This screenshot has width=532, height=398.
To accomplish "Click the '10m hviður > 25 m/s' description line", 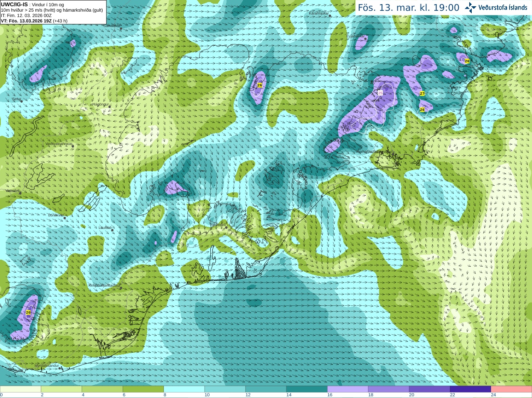I will pyautogui.click(x=52, y=10).
